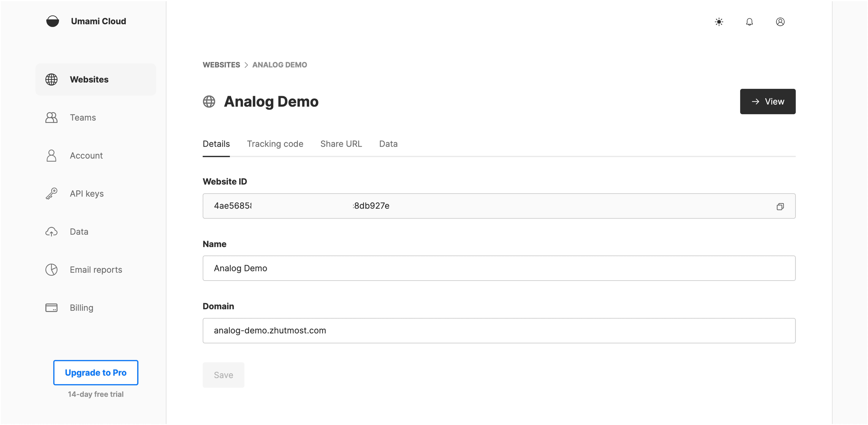Image resolution: width=868 pixels, height=425 pixels.
Task: Go to API keys section
Action: [87, 194]
